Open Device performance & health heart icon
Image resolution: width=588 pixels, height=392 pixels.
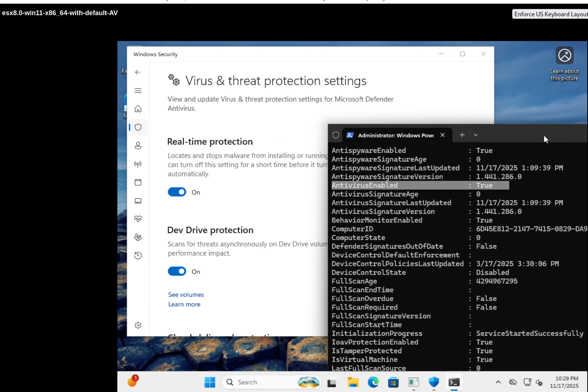pyautogui.click(x=138, y=219)
